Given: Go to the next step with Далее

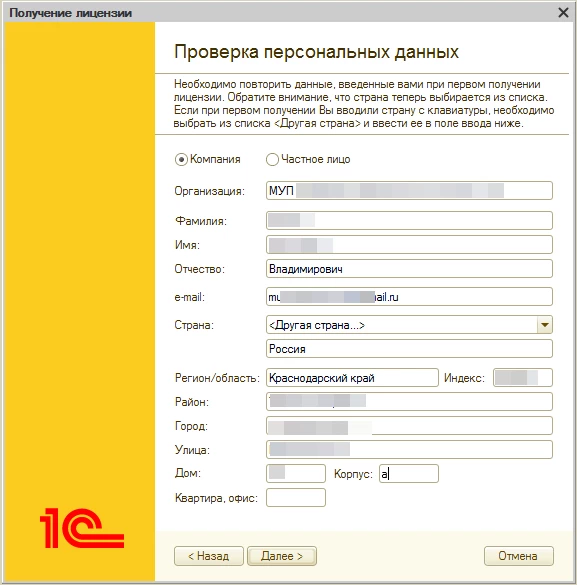Looking at the screenshot, I should pos(282,556).
